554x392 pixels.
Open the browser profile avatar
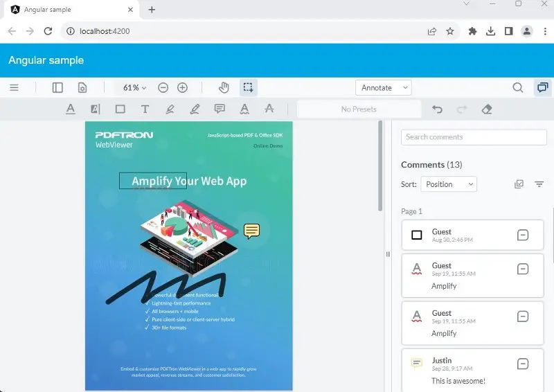pyautogui.click(x=526, y=31)
